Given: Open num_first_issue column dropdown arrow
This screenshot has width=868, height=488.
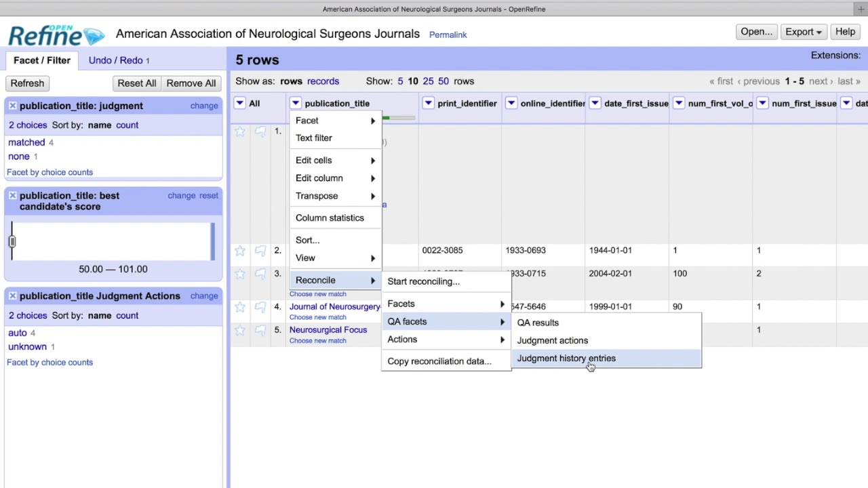Looking at the screenshot, I should tap(762, 104).
